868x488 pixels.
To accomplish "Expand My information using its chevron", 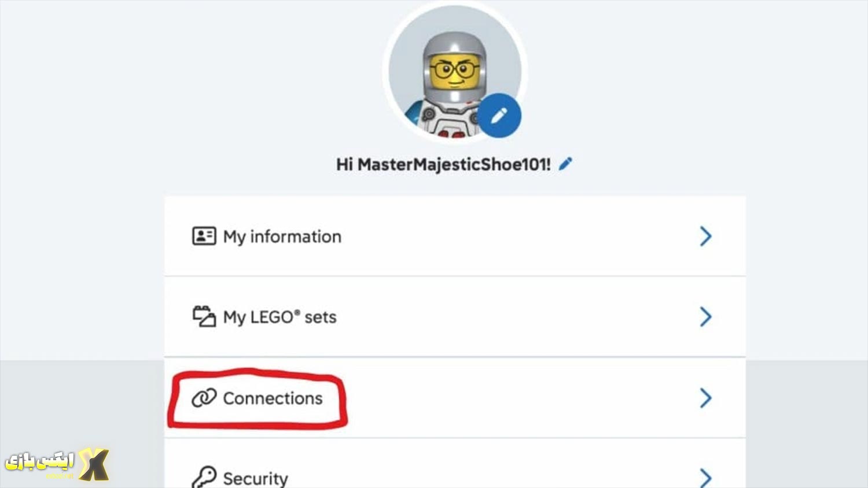I will (x=705, y=236).
